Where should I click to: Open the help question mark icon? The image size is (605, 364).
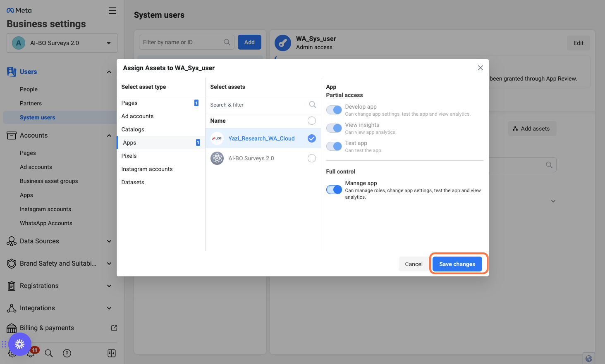pos(67,353)
